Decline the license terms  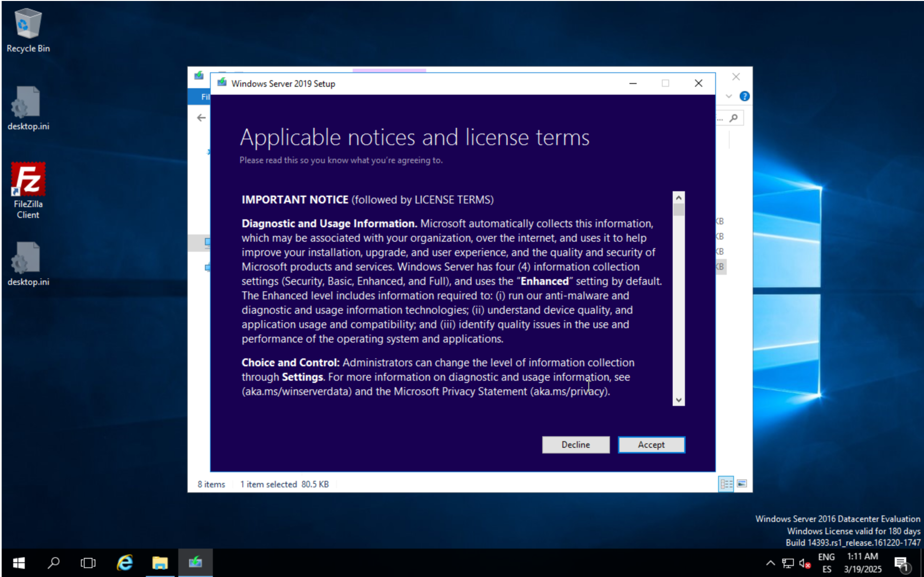click(x=576, y=445)
